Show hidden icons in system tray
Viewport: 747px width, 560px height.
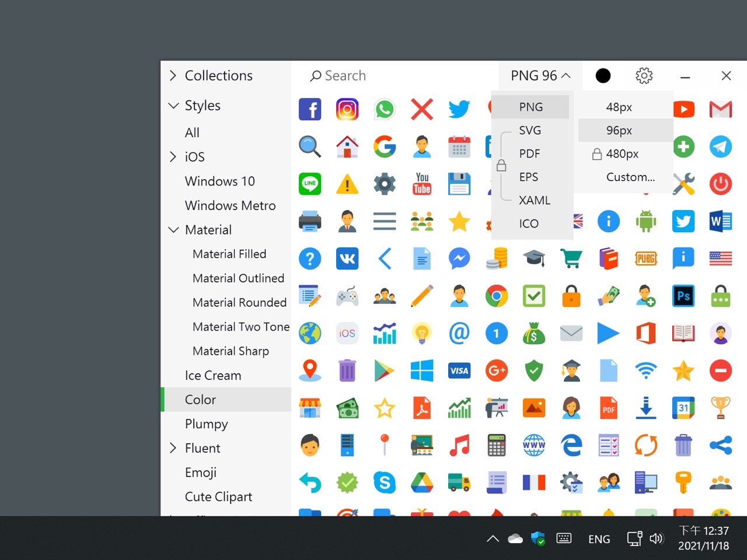pyautogui.click(x=493, y=538)
